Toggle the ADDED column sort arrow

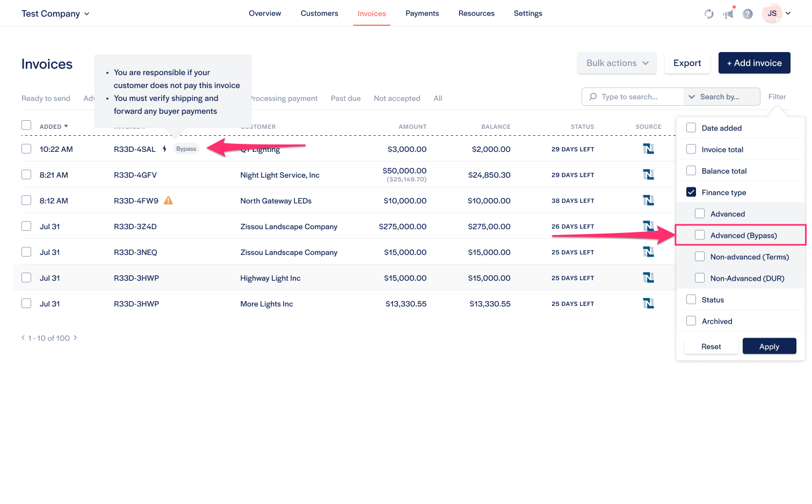66,126
